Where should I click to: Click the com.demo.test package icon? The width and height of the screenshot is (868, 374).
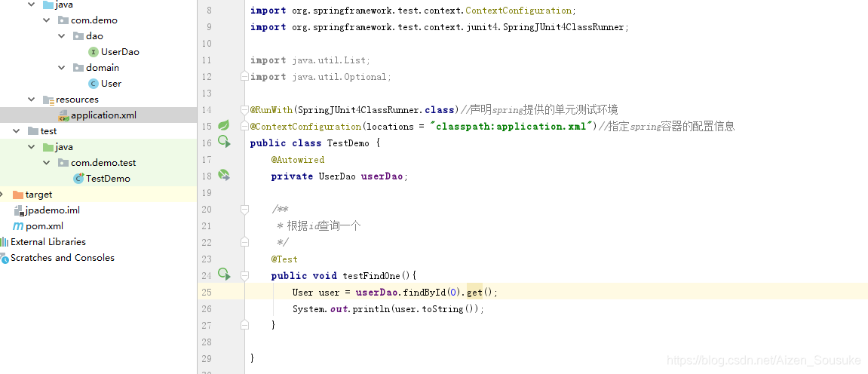tap(63, 163)
